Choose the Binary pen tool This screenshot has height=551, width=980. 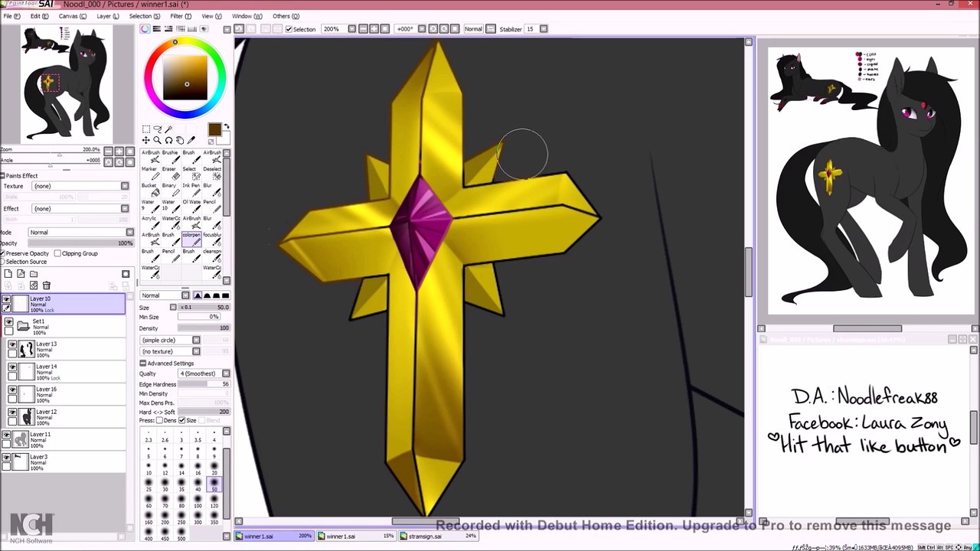coord(171,190)
